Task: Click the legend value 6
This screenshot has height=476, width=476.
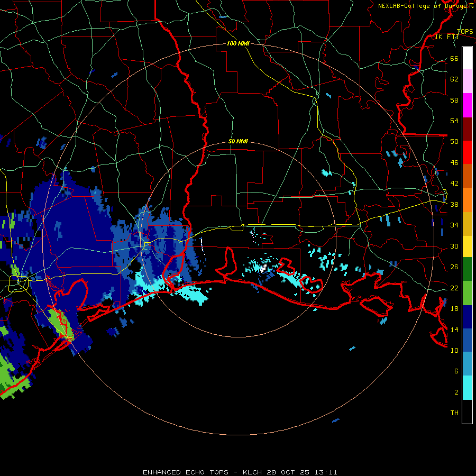Action: click(x=456, y=371)
